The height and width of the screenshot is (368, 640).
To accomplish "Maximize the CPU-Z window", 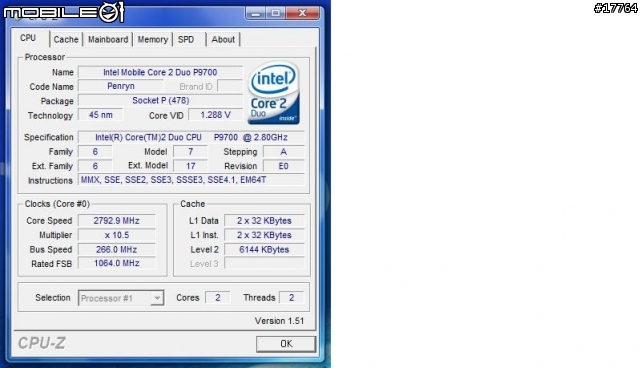I will pyautogui.click(x=276, y=13).
